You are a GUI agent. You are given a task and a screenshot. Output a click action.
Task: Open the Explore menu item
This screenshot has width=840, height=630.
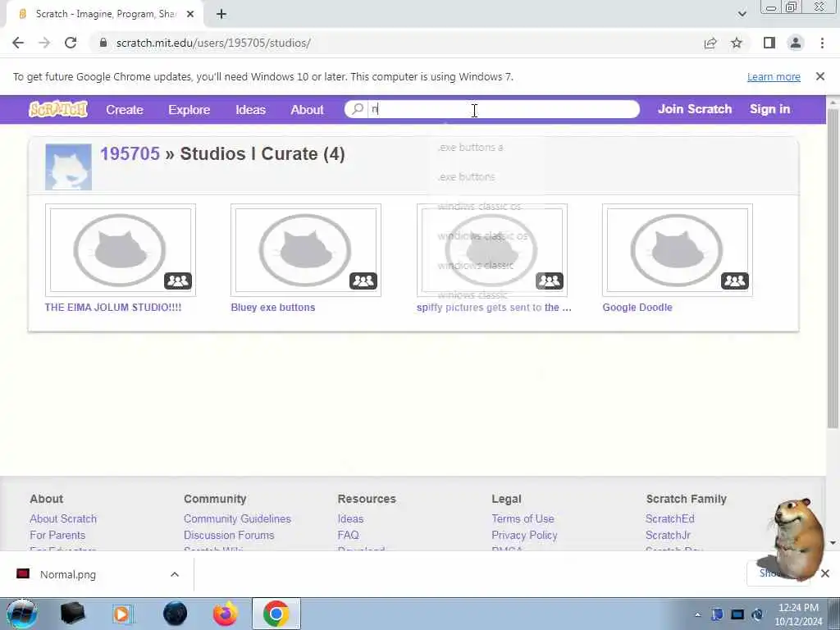[x=189, y=110]
